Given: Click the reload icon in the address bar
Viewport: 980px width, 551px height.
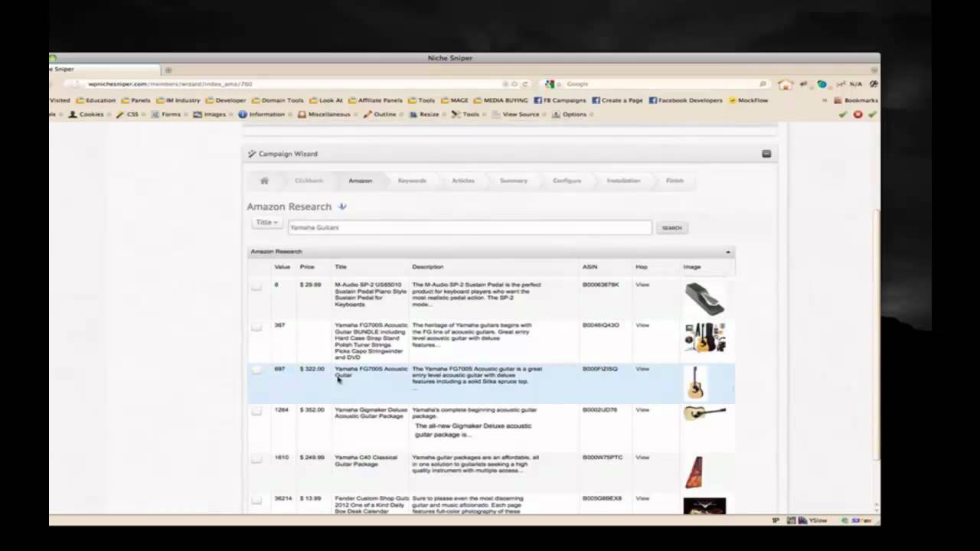Looking at the screenshot, I should [x=524, y=84].
